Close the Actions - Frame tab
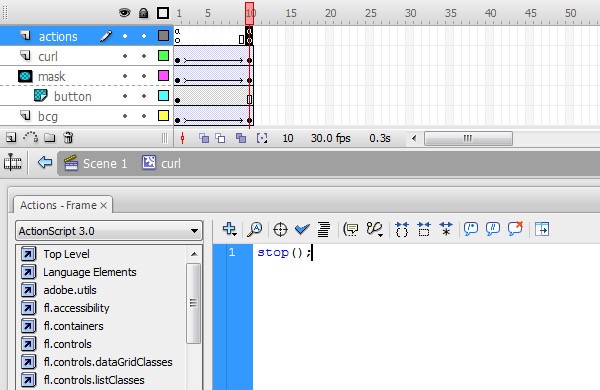600x390 pixels. (x=103, y=206)
